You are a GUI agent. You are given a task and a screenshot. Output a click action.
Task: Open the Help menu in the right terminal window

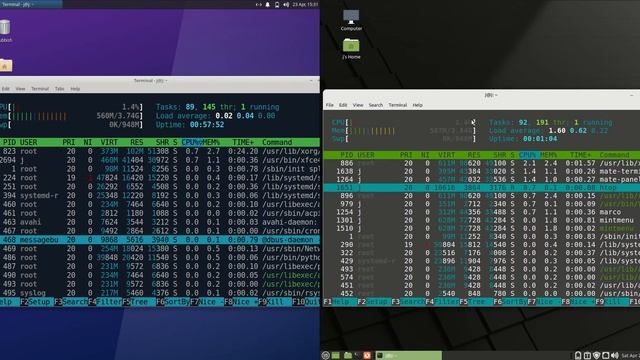click(417, 105)
